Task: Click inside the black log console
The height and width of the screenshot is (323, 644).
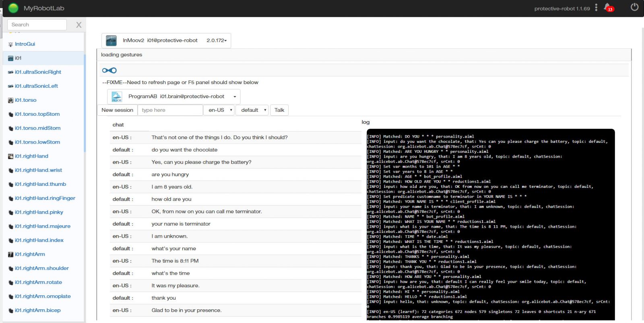Action: [491, 224]
